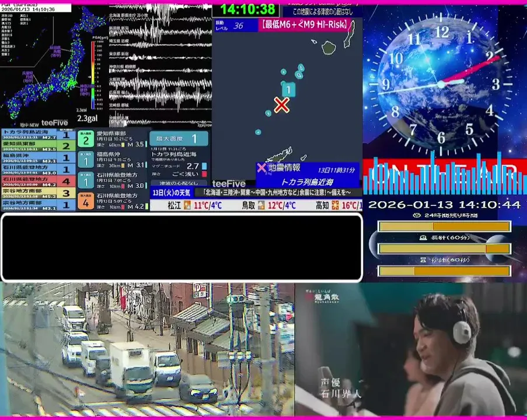Click the 大阪府 seismograph trace
Screen dimensions: 527x420
[160, 83]
